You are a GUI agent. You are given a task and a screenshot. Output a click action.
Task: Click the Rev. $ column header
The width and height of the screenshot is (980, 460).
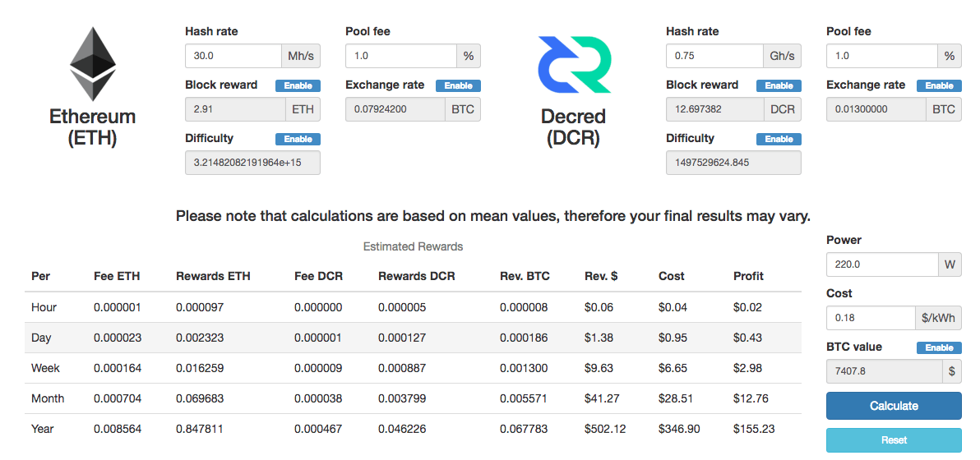[601, 276]
